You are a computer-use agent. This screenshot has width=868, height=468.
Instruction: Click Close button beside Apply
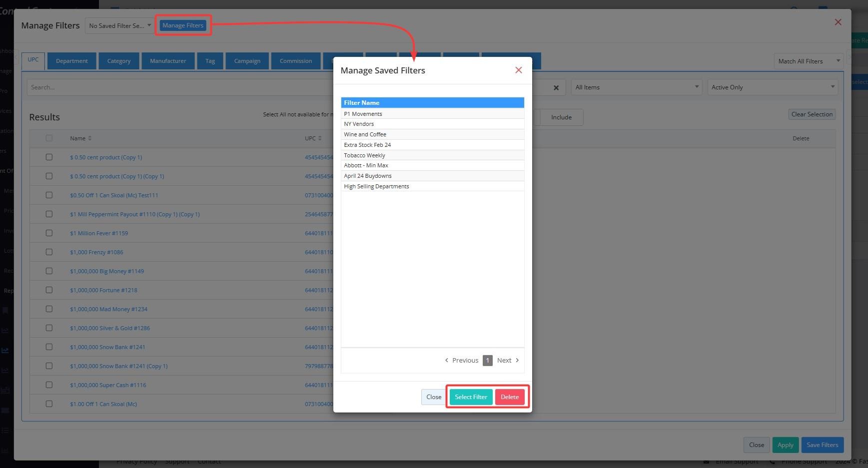click(x=756, y=445)
